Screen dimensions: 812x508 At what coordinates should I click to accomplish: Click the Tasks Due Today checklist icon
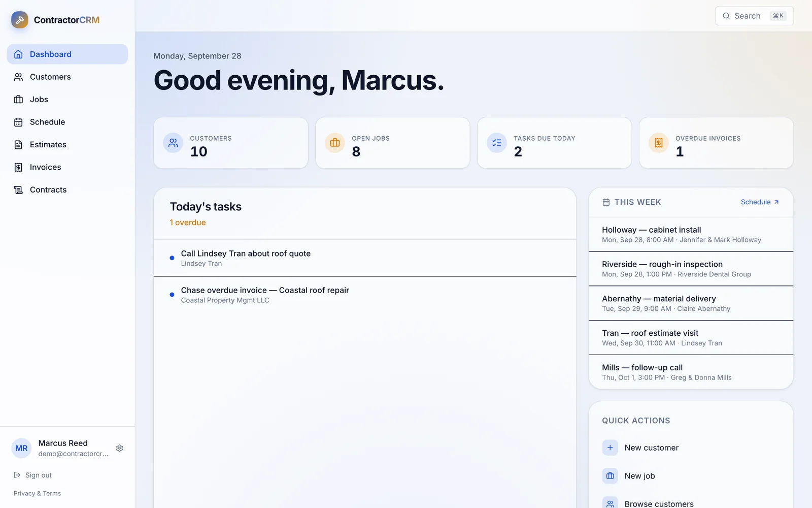[x=497, y=143]
